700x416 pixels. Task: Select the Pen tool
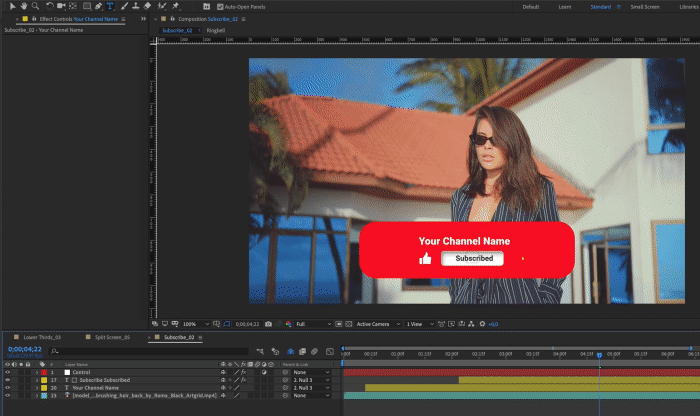click(98, 6)
